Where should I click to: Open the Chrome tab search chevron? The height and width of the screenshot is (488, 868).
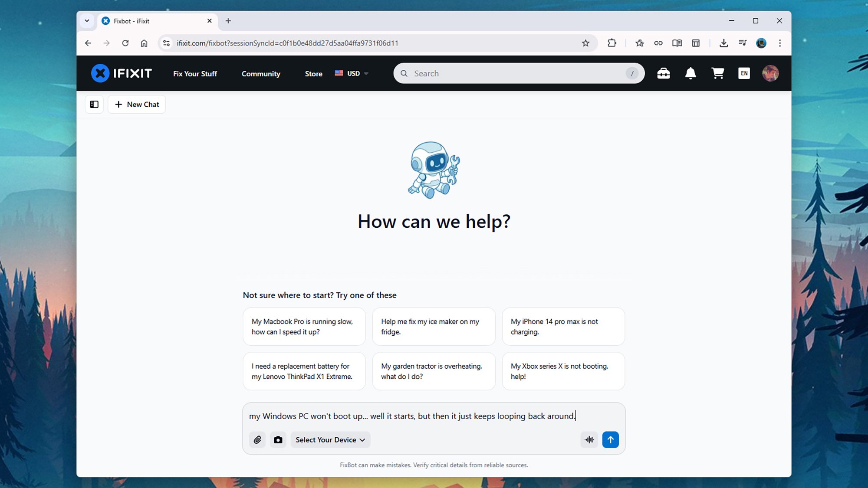pos(87,21)
